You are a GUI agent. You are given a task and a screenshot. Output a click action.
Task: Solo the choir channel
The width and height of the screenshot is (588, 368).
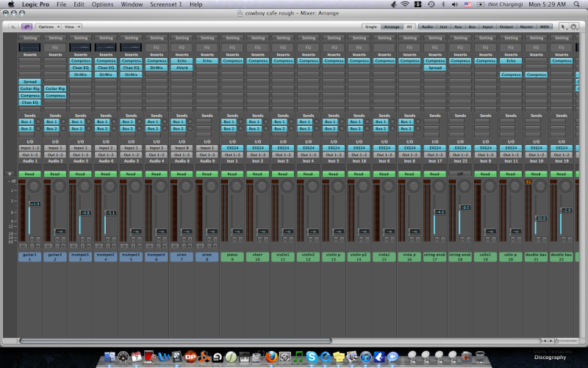point(266,239)
